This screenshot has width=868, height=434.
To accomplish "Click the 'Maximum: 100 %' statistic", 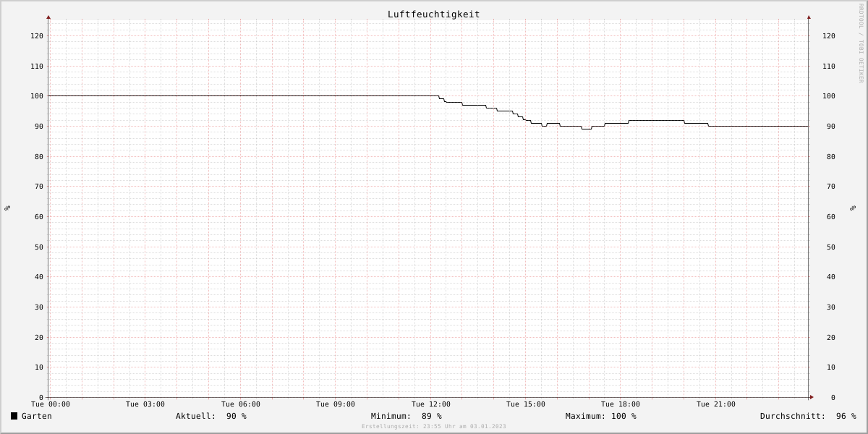I will (601, 416).
